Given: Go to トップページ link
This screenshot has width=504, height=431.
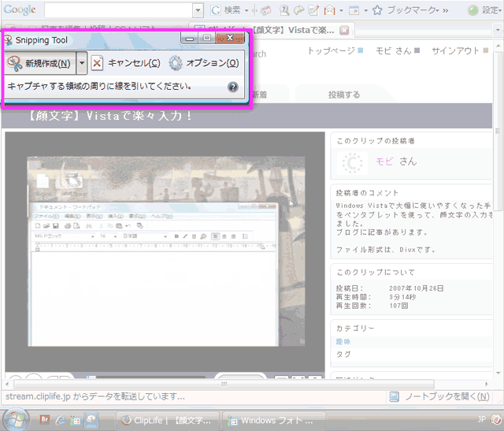Looking at the screenshot, I should 332,50.
